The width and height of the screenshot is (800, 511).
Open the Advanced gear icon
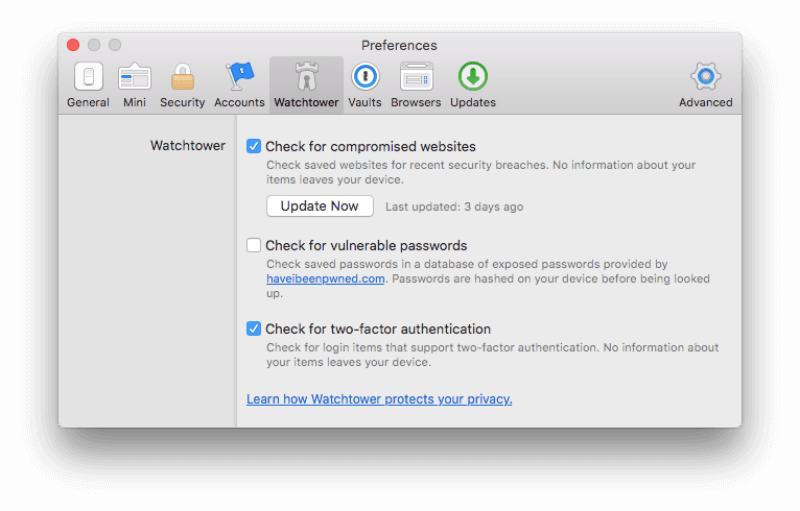click(706, 76)
